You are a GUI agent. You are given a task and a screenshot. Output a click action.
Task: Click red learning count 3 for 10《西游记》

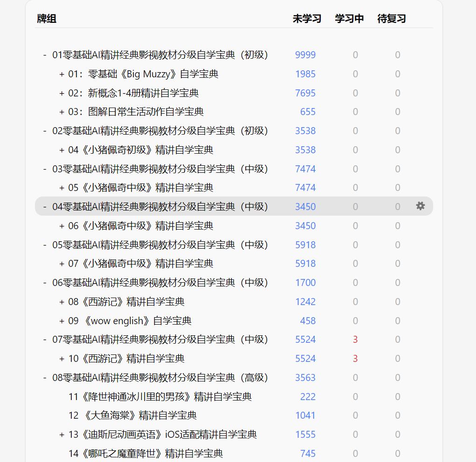[x=355, y=359]
